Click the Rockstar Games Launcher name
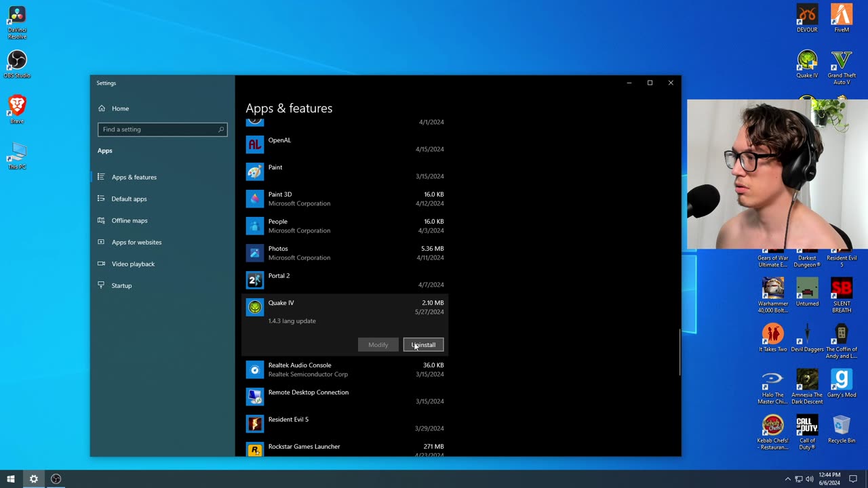Viewport: 868px width, 488px height. coord(304,447)
